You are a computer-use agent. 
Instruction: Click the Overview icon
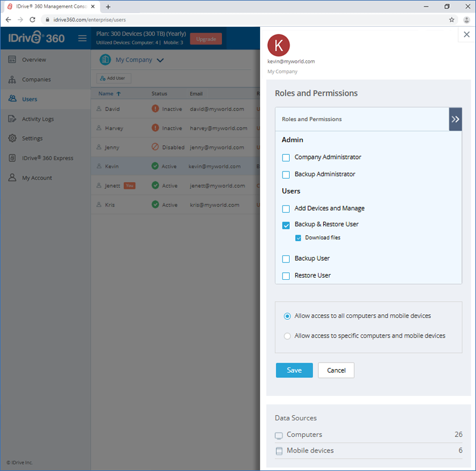(12, 60)
